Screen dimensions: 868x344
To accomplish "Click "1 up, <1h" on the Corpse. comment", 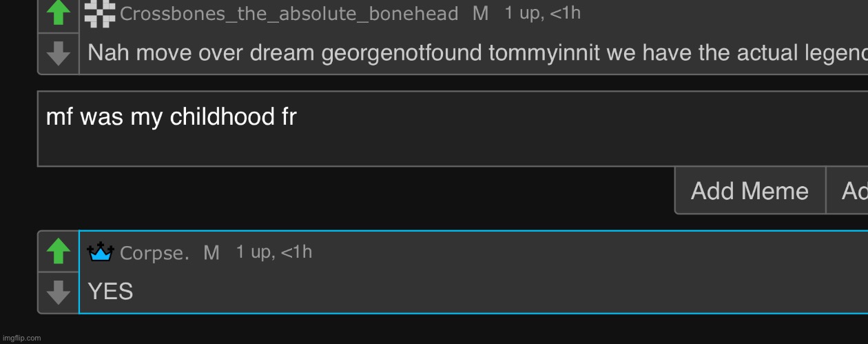I will coord(274,252).
